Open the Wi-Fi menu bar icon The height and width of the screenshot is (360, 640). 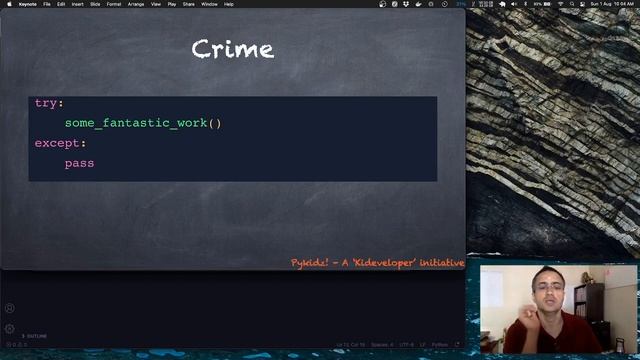pos(561,4)
